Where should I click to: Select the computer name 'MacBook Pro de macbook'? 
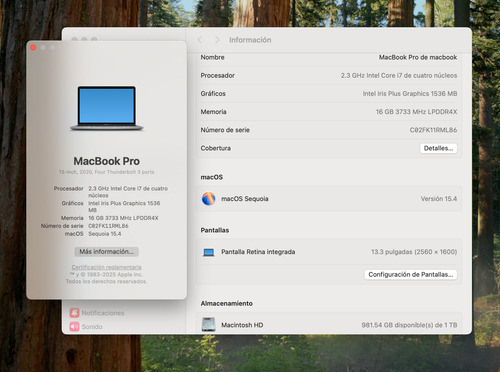pyautogui.click(x=418, y=57)
